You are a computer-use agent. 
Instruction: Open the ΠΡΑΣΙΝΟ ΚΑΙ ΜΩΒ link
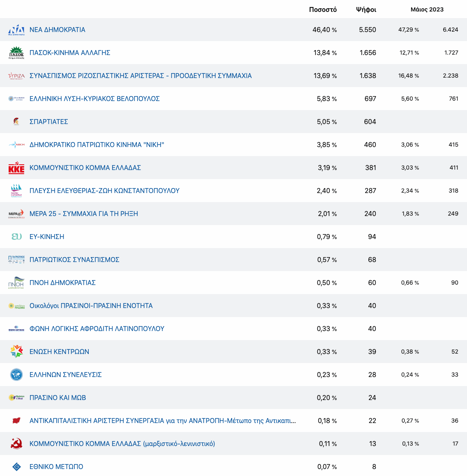58,398
